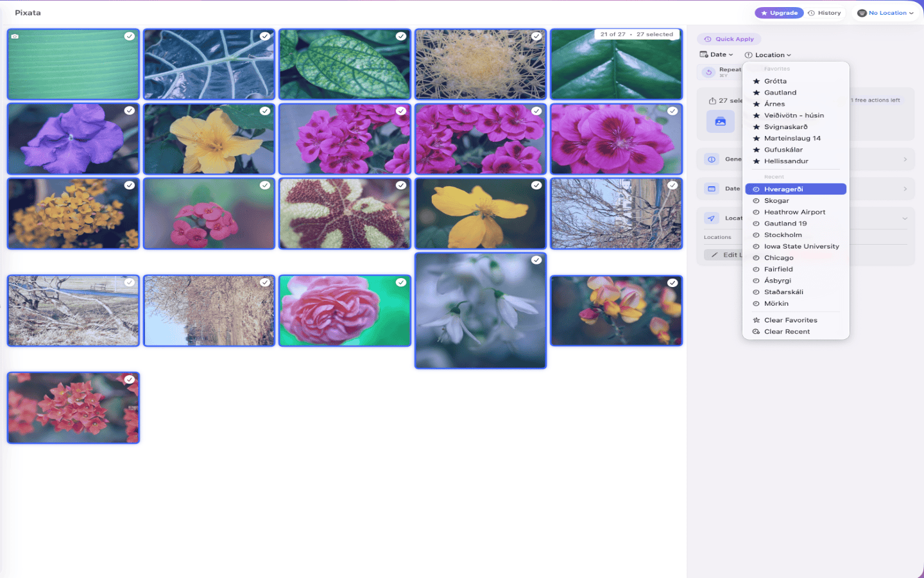Open the No Location dropdown in top bar
This screenshot has width=924, height=578.
(886, 12)
